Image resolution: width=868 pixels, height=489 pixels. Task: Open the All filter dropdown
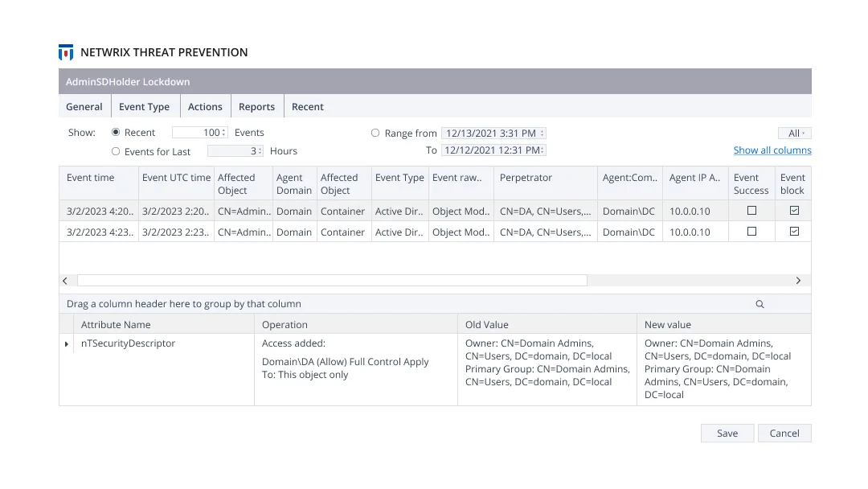[795, 133]
